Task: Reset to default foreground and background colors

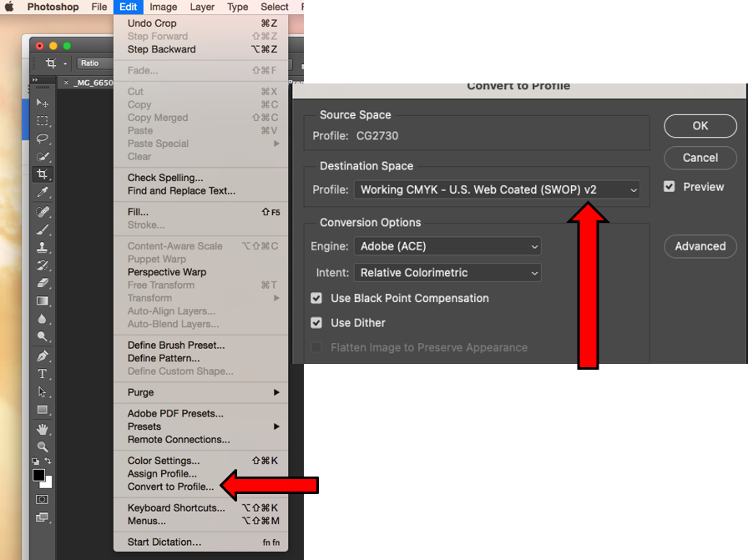Action: [x=35, y=462]
